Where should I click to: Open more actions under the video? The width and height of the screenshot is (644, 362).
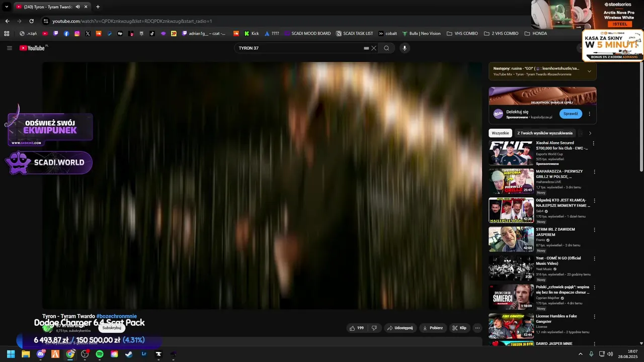click(x=477, y=328)
